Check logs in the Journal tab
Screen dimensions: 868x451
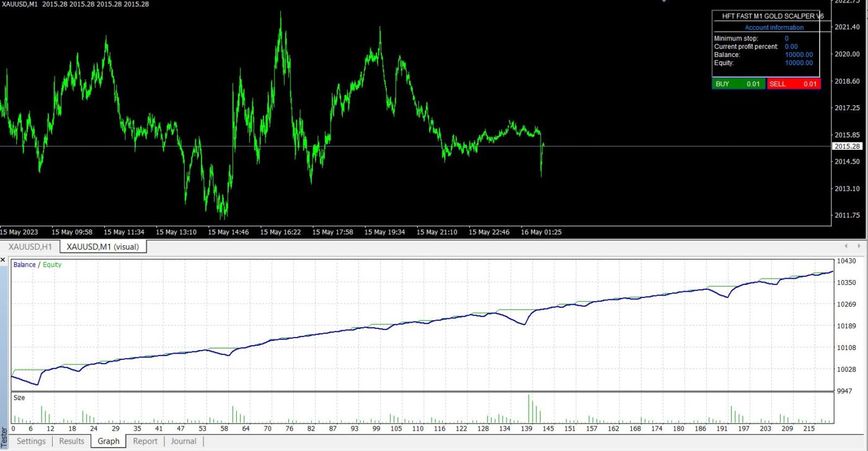tap(184, 441)
